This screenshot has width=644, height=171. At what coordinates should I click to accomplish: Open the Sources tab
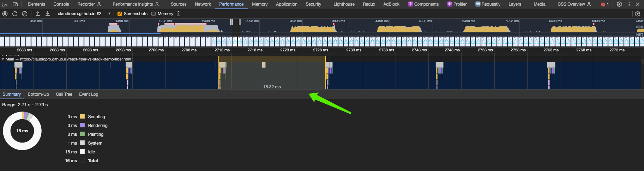tap(179, 4)
